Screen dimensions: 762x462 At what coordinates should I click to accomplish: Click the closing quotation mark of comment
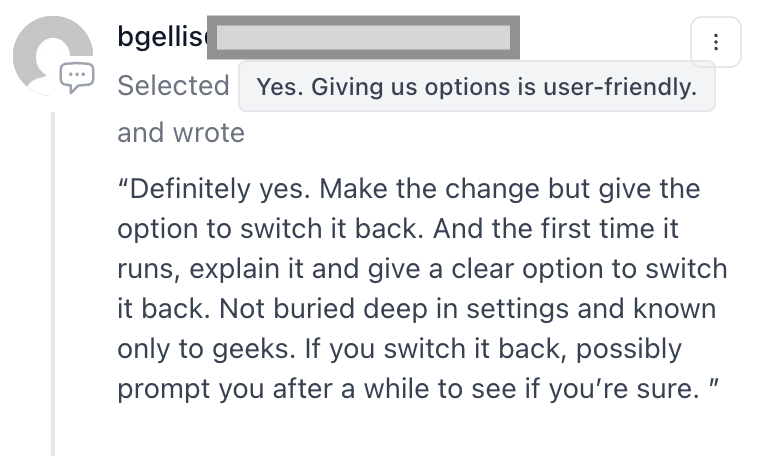click(x=713, y=384)
